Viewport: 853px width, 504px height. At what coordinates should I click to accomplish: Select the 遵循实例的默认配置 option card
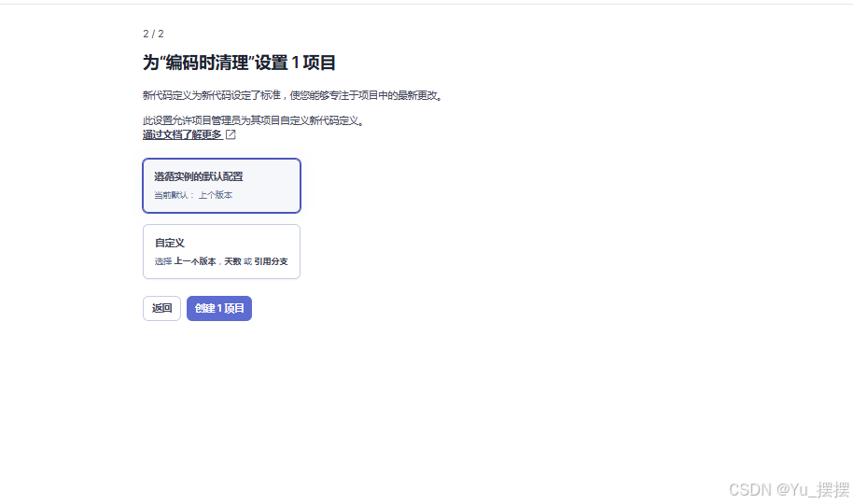click(221, 186)
